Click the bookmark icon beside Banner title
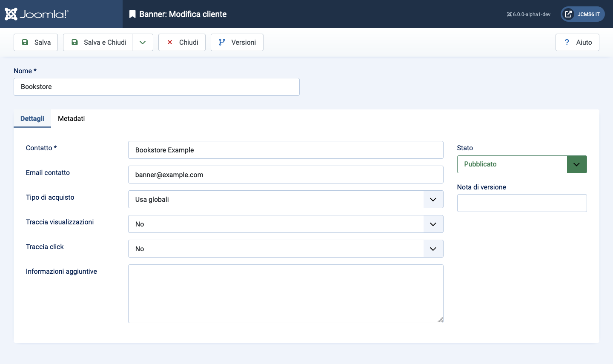Image resolution: width=613 pixels, height=364 pixels. pos(132,14)
